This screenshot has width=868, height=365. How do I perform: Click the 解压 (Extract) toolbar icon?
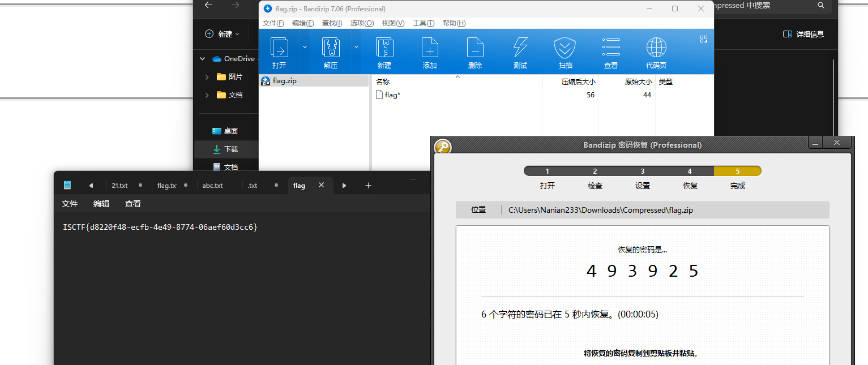(x=331, y=48)
